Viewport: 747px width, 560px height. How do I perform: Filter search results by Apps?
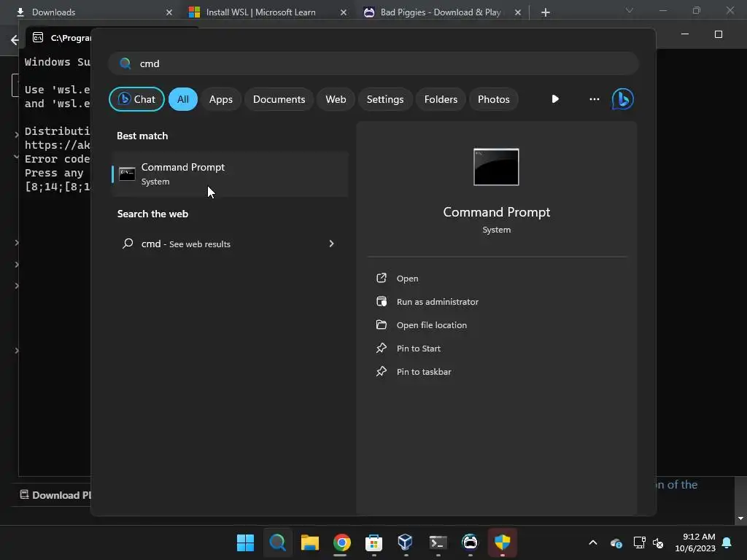220,99
